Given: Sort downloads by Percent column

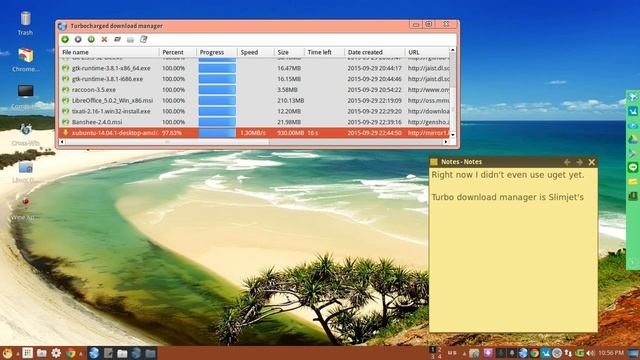Looking at the screenshot, I should pos(178,52).
